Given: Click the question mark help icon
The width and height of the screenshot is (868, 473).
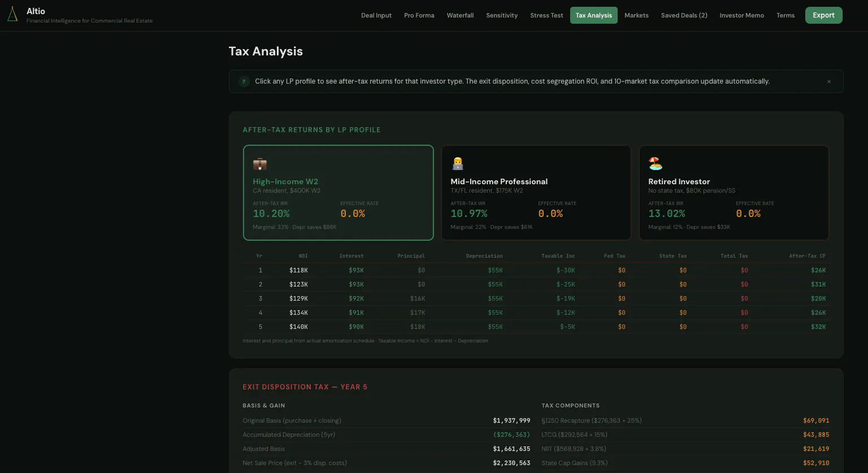Looking at the screenshot, I should coord(244,81).
